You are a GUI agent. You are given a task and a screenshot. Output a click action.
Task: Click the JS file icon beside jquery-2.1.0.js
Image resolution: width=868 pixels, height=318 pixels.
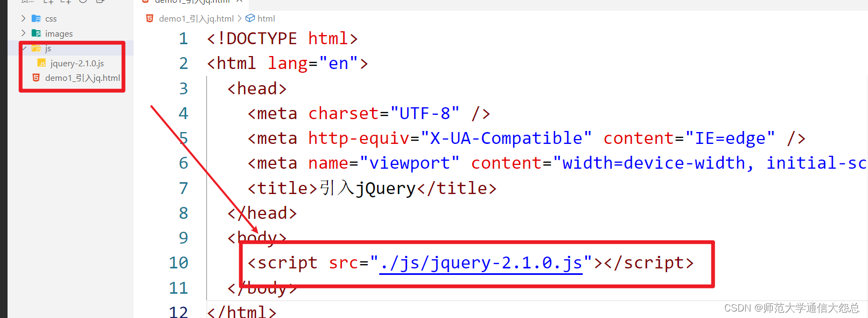tap(42, 63)
